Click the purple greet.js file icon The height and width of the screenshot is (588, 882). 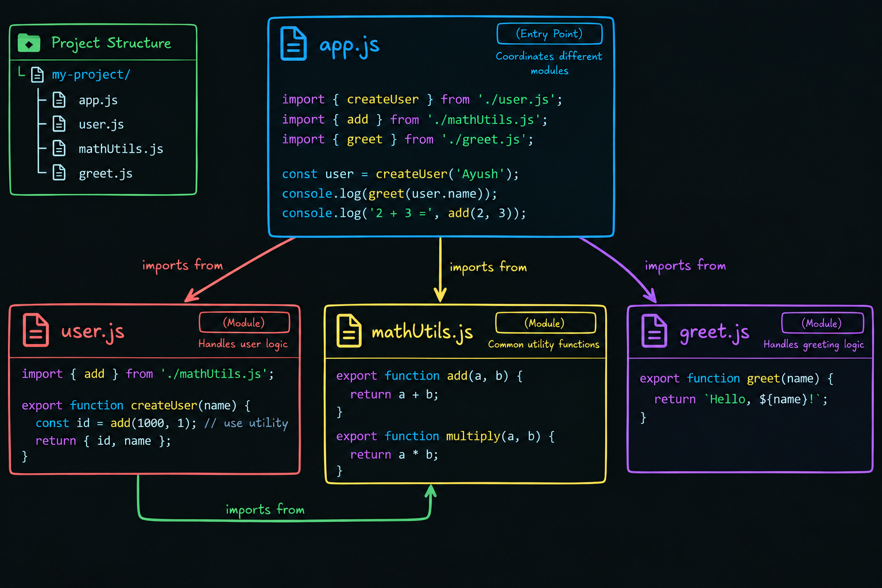pos(654,331)
